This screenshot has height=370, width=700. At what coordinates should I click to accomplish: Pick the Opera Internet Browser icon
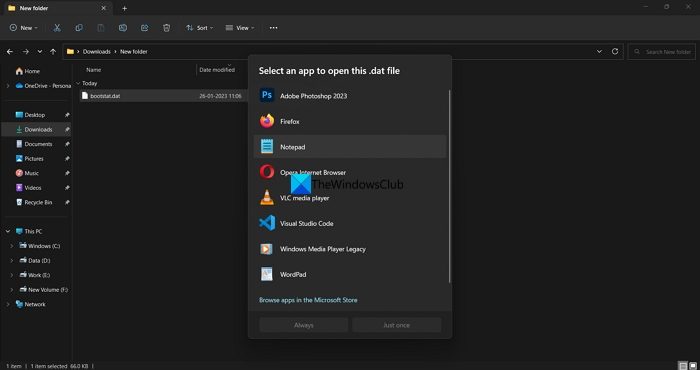tap(267, 172)
